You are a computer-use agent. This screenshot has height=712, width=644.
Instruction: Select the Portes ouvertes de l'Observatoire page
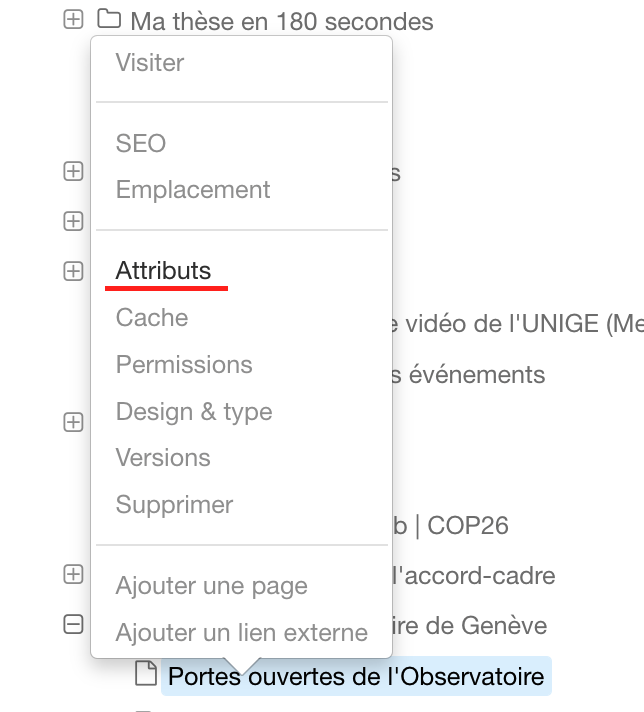click(x=356, y=677)
